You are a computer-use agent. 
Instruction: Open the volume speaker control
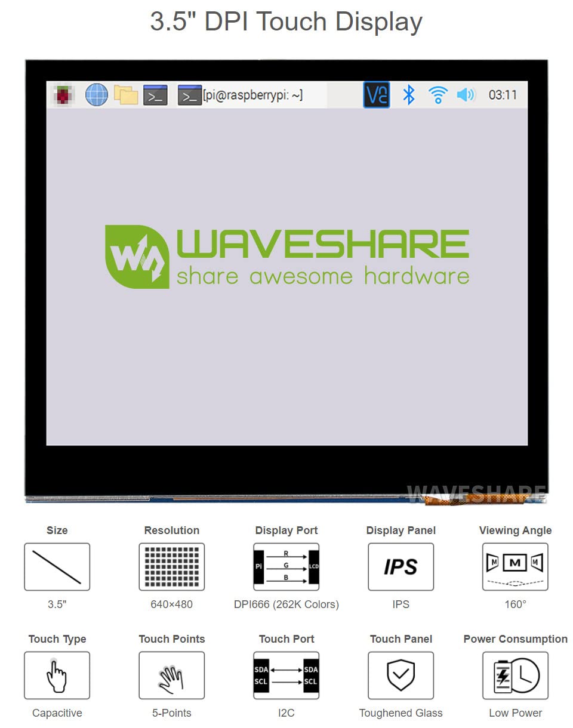tap(466, 95)
